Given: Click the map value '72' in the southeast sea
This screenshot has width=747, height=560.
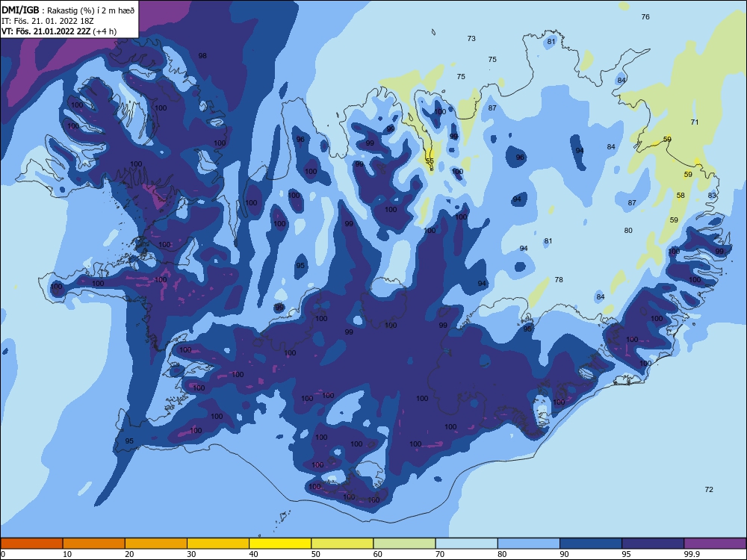Looking at the screenshot, I should coord(709,490).
